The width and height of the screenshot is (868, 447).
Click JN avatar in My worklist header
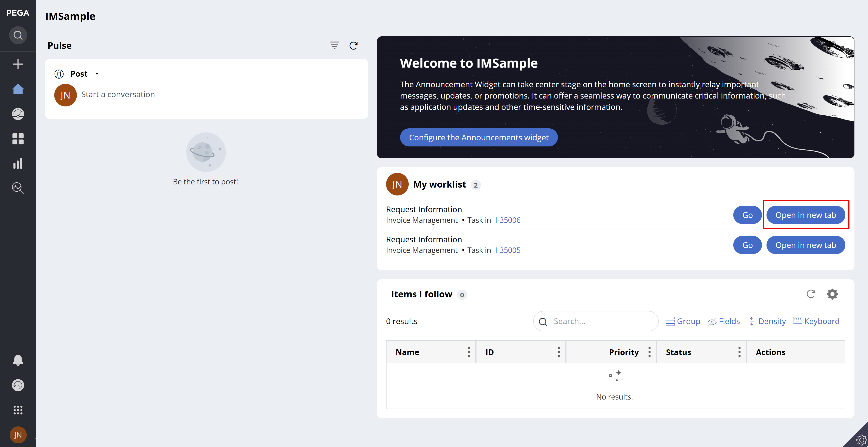(397, 184)
